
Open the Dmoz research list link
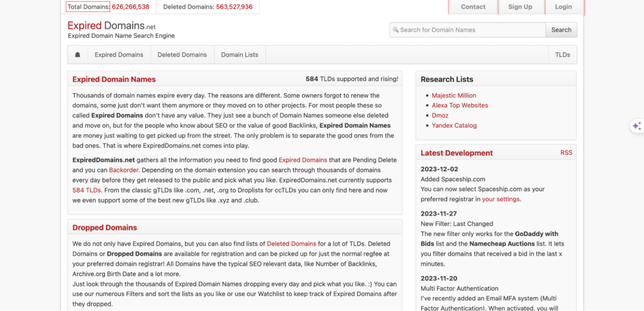coord(440,116)
